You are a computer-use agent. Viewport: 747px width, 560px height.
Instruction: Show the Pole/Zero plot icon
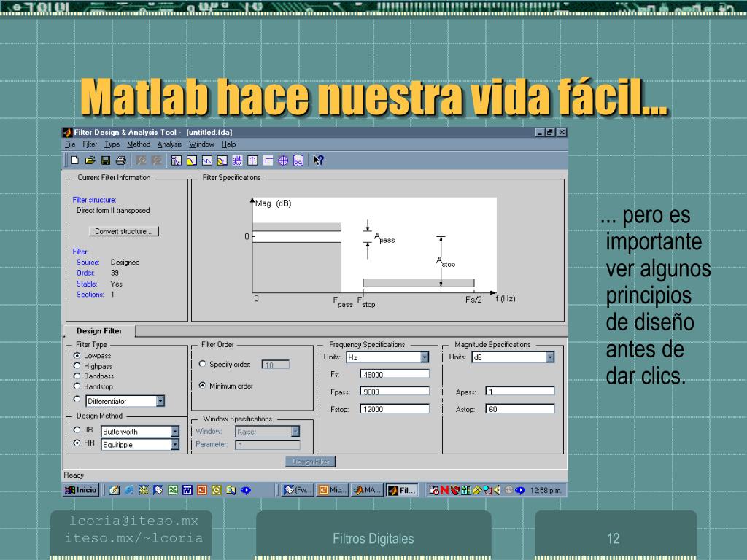pyautogui.click(x=283, y=160)
